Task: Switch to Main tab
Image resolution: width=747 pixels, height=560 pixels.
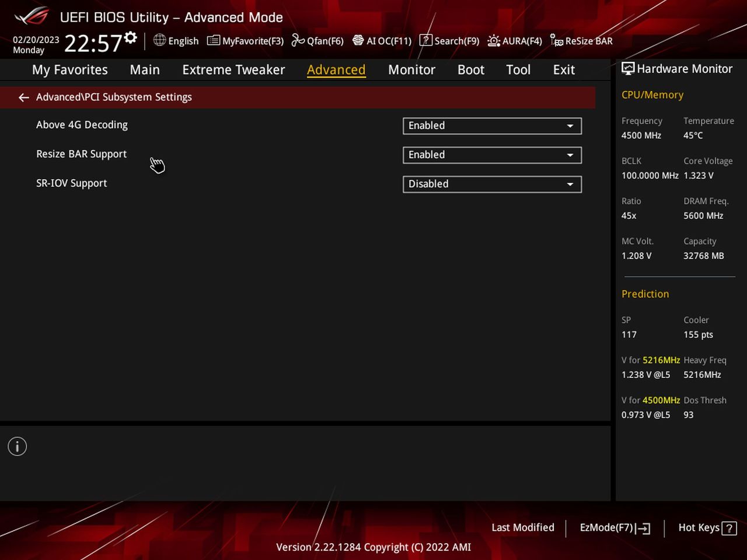Action: [x=145, y=70]
